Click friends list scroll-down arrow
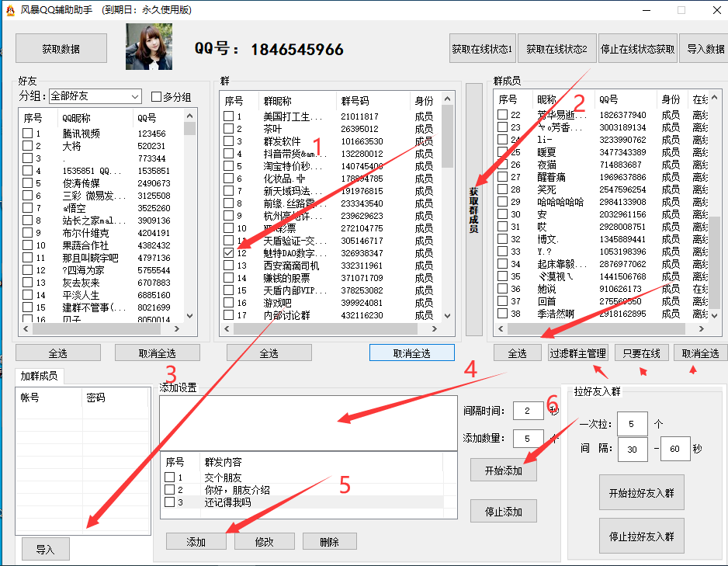Viewport: 728px width, 566px height. click(189, 316)
